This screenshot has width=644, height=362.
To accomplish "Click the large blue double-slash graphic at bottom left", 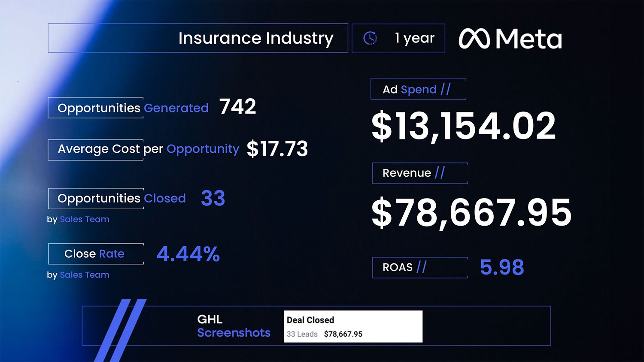I will (121, 329).
